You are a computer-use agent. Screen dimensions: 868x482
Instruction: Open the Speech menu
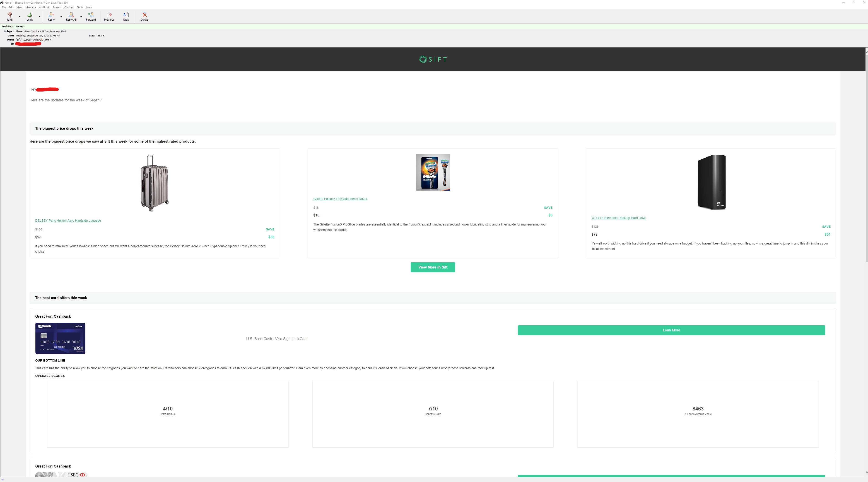(57, 7)
